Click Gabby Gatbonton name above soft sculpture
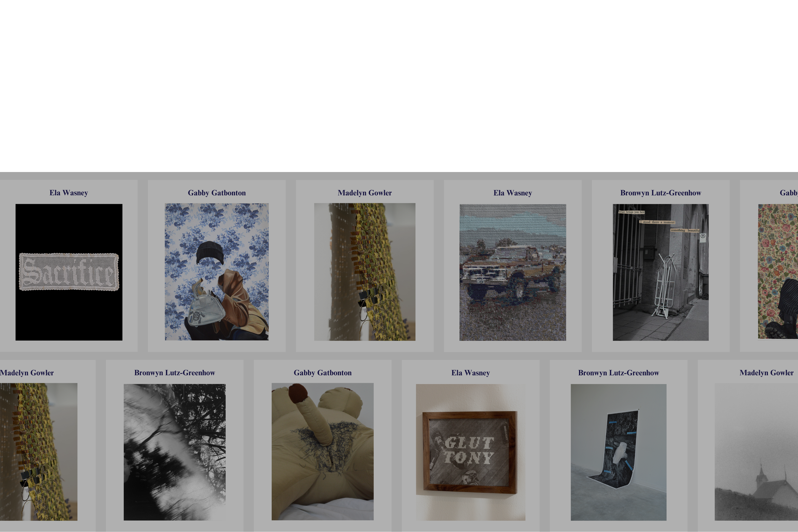This screenshot has height=532, width=798. (323, 372)
